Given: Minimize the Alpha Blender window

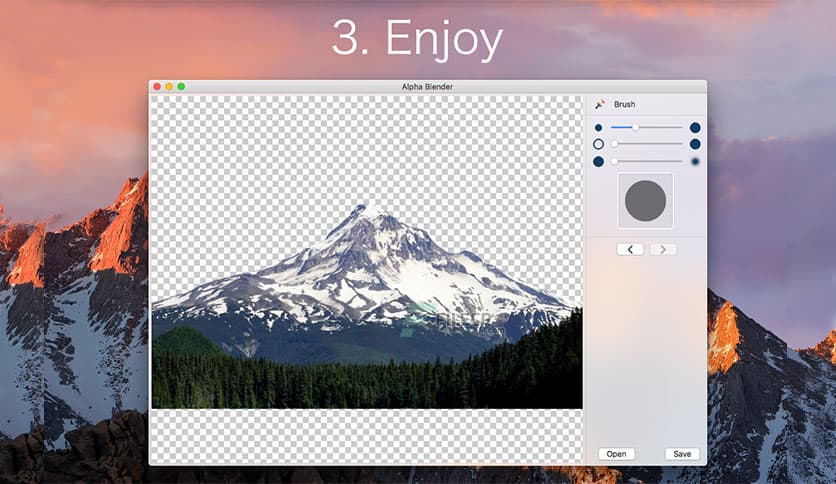Looking at the screenshot, I should (x=169, y=86).
